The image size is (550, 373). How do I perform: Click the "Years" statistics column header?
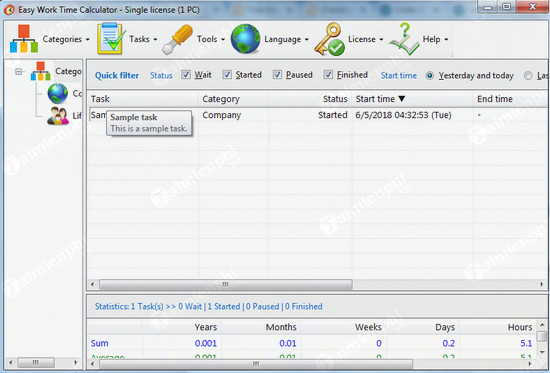pos(206,327)
